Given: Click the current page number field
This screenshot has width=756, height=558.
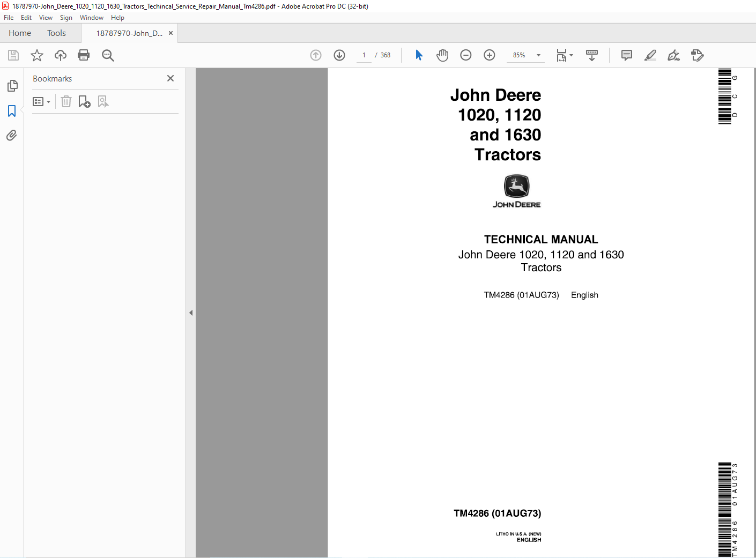Looking at the screenshot, I should 364,55.
